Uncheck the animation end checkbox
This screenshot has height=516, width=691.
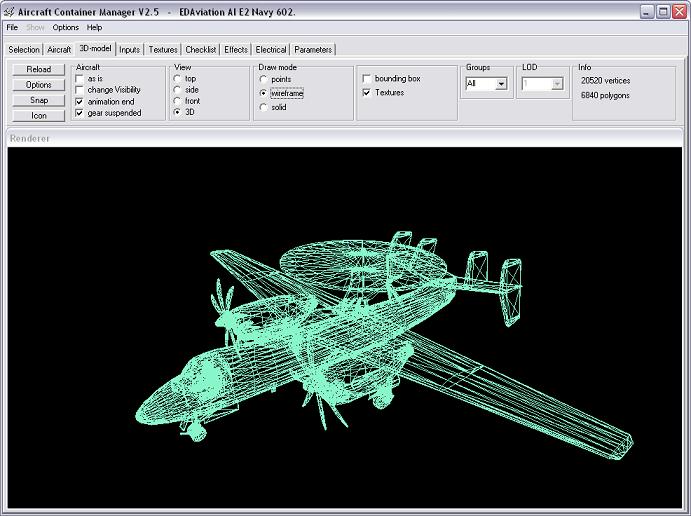80,102
